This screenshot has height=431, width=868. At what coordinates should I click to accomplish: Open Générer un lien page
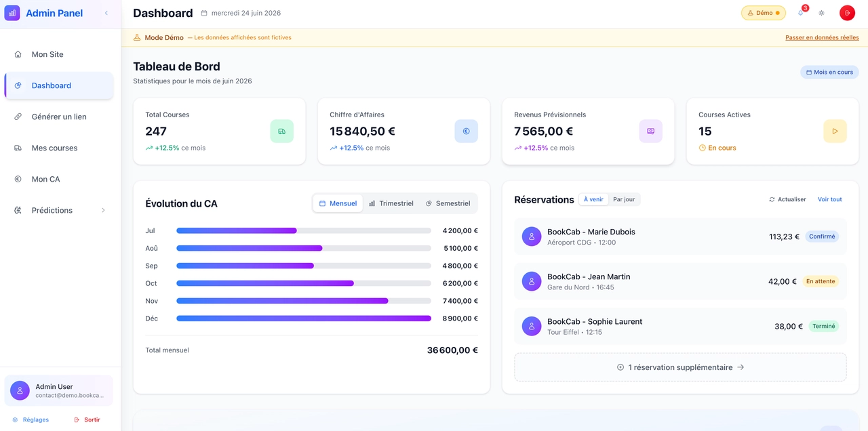tap(58, 117)
